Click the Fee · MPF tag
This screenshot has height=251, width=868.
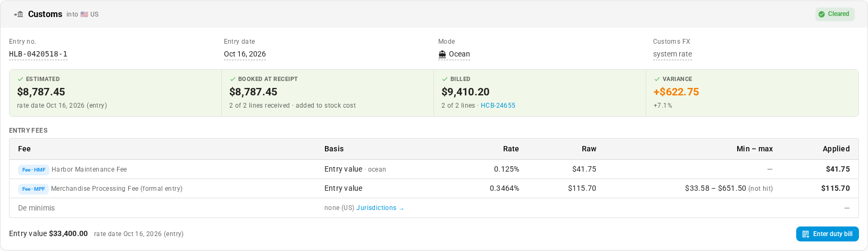[34, 189]
